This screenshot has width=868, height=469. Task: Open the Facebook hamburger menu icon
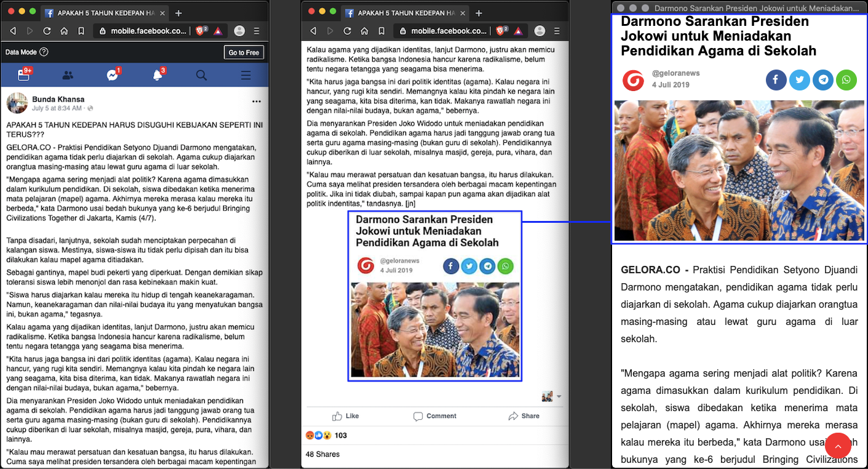point(245,75)
